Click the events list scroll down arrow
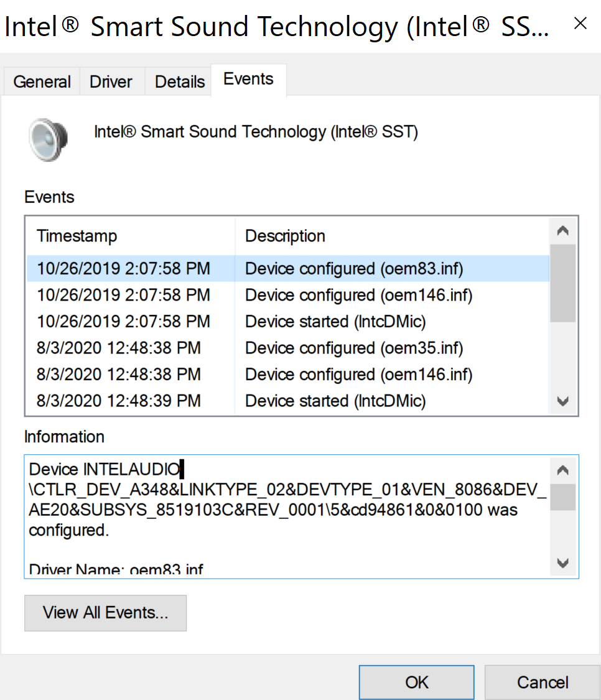The image size is (601, 700). [562, 401]
